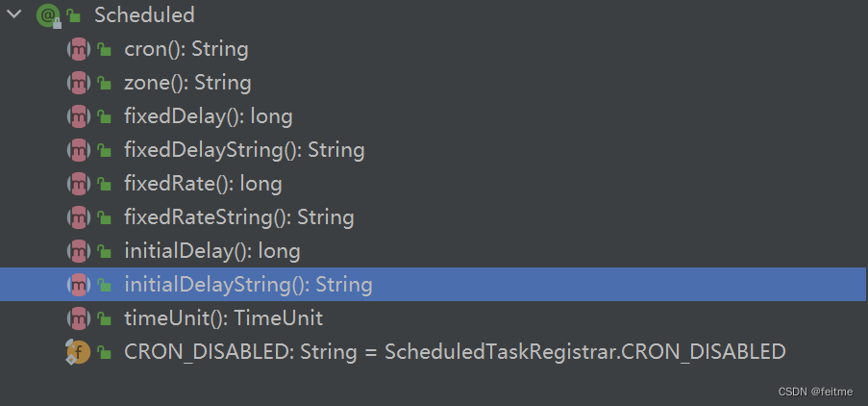Click the Scheduled annotation icon
The image size is (868, 406).
[49, 15]
